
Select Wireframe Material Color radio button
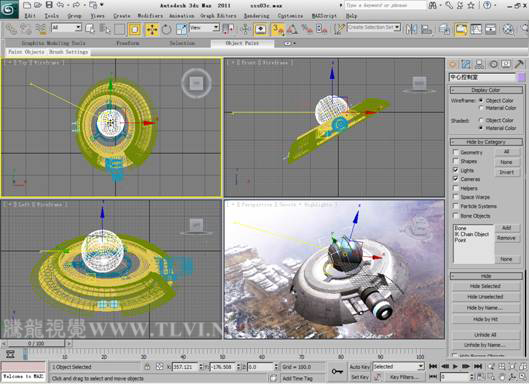click(481, 108)
